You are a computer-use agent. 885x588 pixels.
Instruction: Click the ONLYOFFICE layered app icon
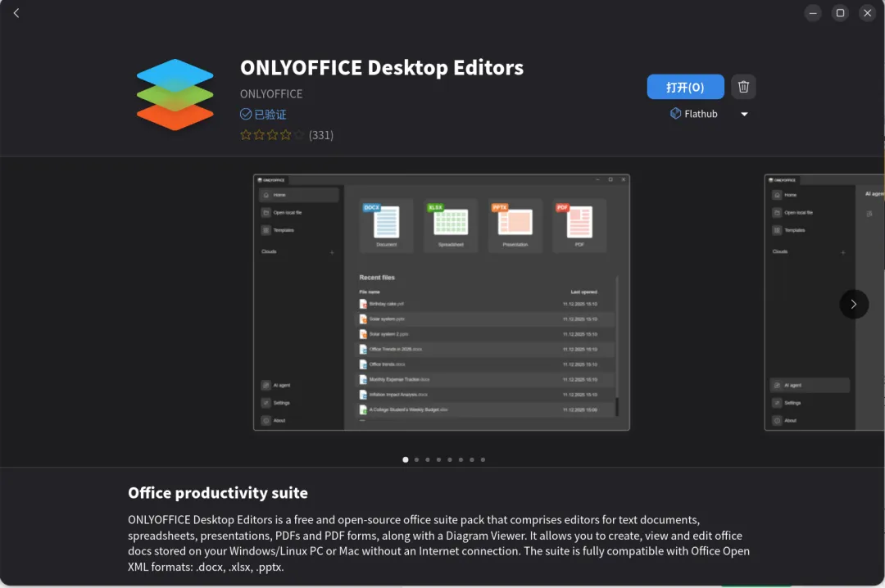[x=175, y=94]
